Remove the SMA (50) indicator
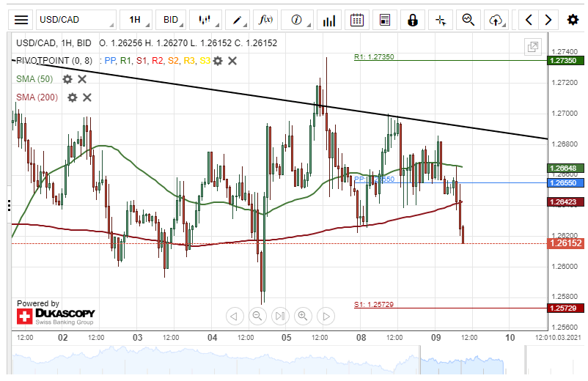Viewport: 588px width, 381px height. coord(82,79)
